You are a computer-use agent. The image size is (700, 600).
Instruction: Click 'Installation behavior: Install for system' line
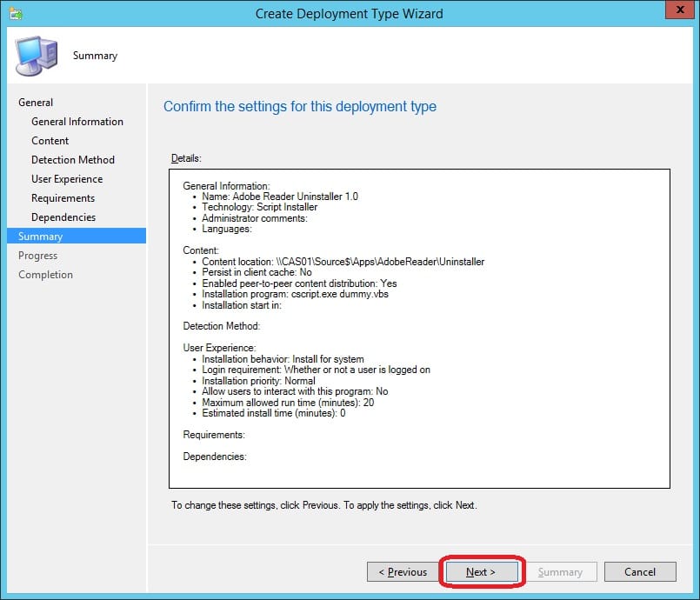coord(283,359)
